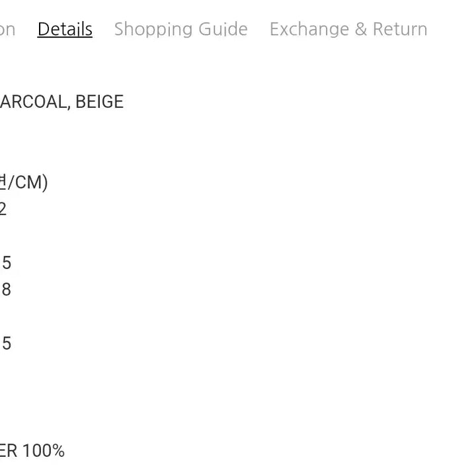Click the "5" value below the "8"
The height and width of the screenshot is (476, 476).
(x=6, y=344)
